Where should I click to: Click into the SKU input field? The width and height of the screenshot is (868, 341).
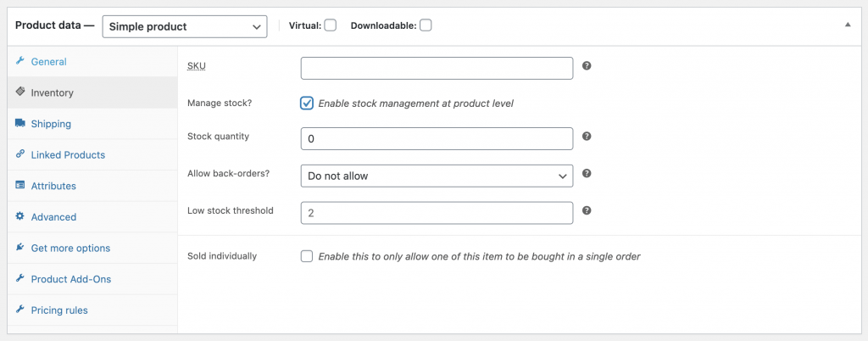(437, 68)
